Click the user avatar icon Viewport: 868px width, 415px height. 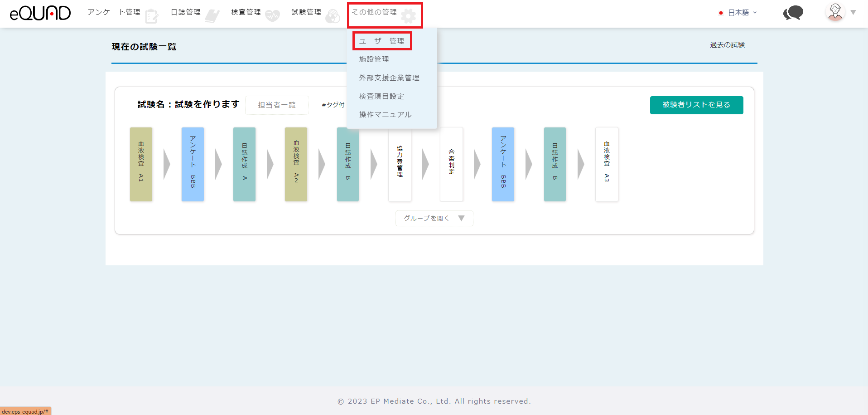[x=835, y=12]
